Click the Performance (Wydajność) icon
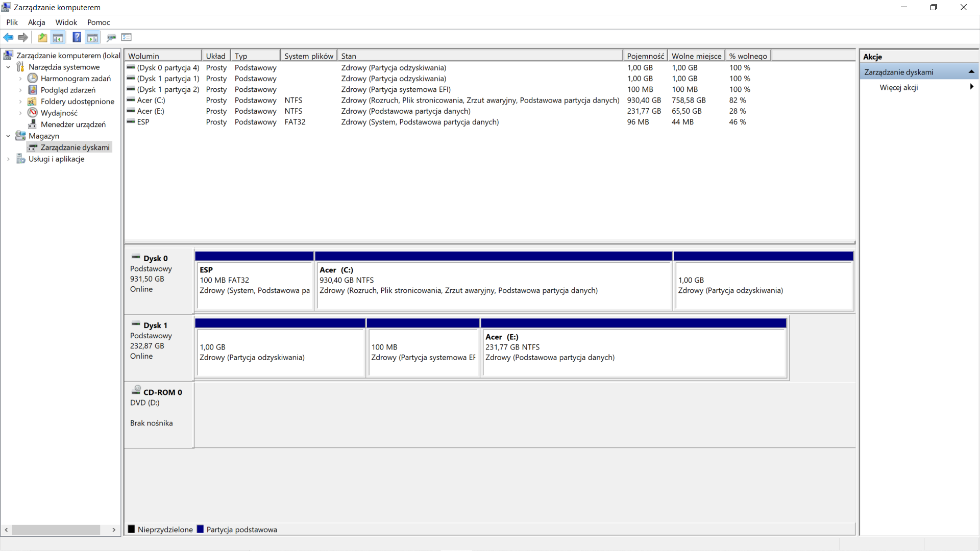 point(32,113)
